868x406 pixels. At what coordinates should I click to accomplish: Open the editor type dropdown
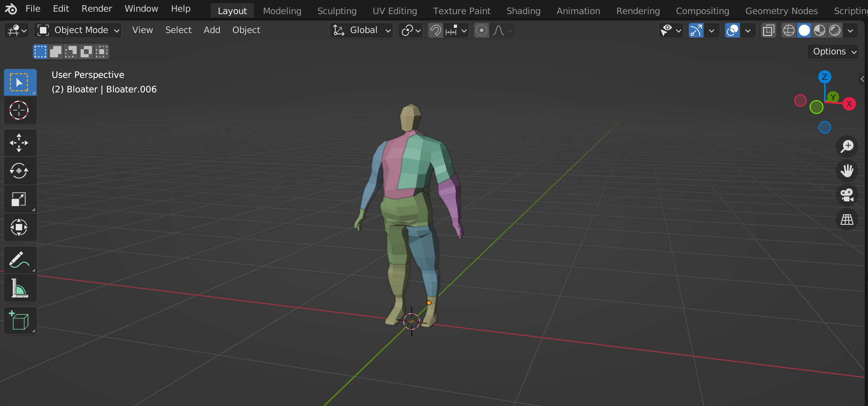17,30
